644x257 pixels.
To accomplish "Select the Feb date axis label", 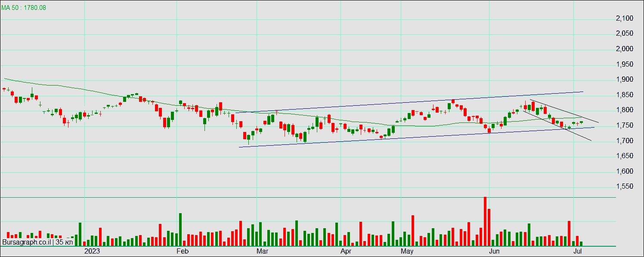I will click(183, 251).
